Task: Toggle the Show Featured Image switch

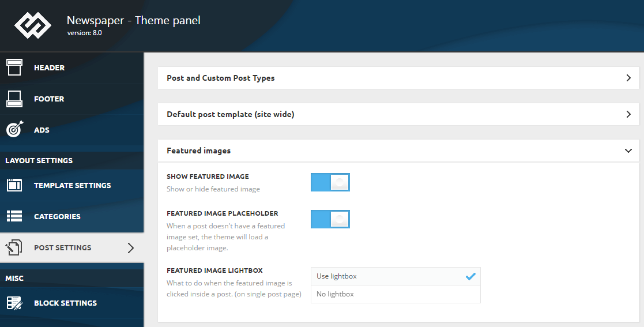Action: point(330,182)
